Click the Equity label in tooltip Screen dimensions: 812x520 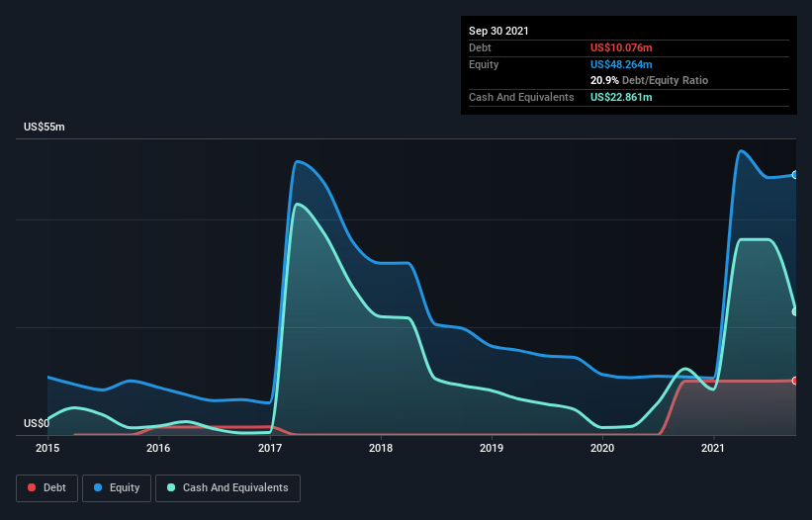click(x=484, y=64)
